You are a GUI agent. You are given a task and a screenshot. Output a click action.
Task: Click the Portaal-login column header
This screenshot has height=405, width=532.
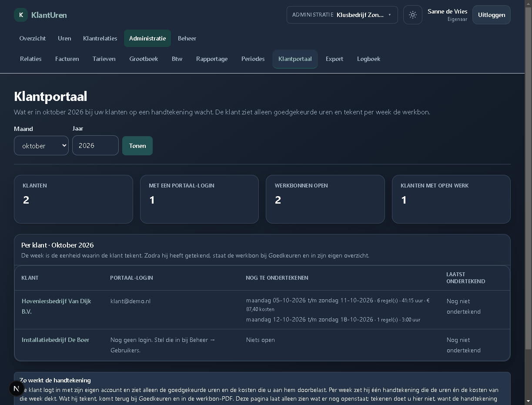tap(131, 278)
